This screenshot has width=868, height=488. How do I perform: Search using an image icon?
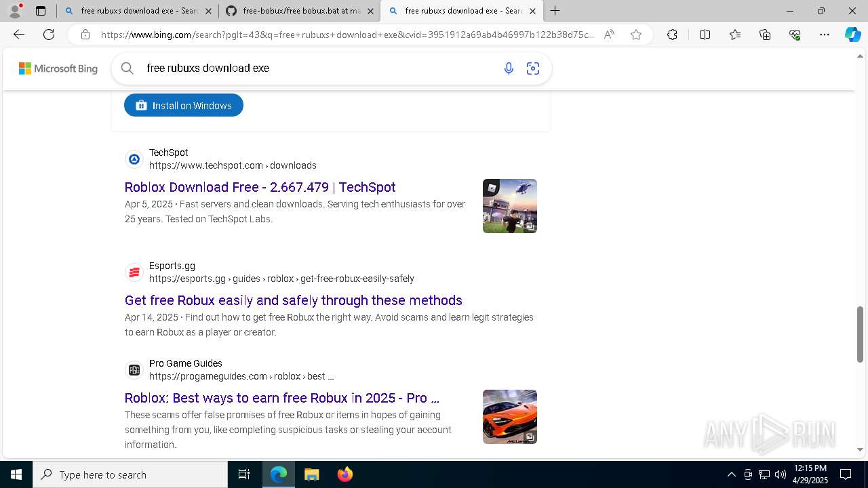pyautogui.click(x=533, y=68)
